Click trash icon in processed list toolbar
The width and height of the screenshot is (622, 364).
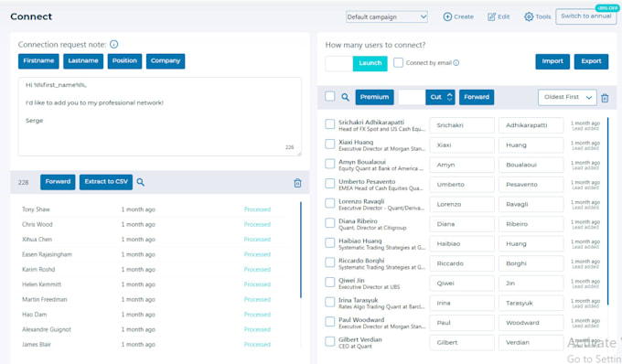coord(297,183)
